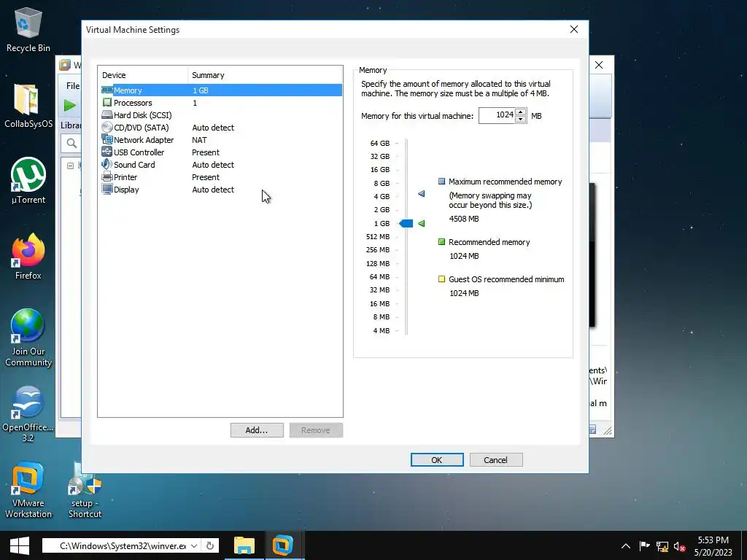Open the address bar dropdown arrow
Viewport: 747px width, 560px height.
point(194,545)
